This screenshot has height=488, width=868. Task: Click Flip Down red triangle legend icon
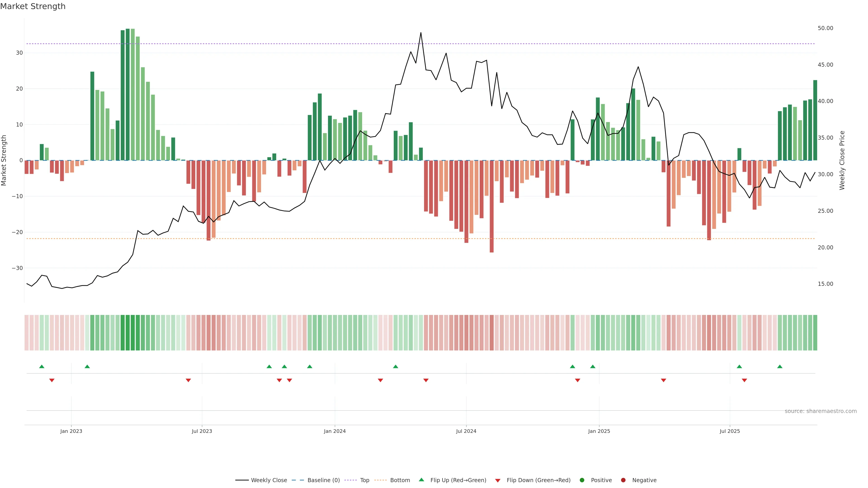tap(498, 481)
